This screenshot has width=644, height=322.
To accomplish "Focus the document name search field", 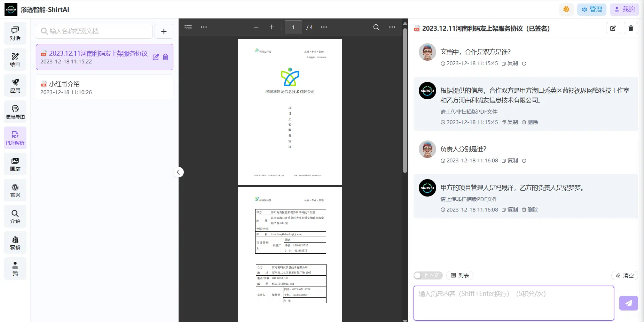I will [94, 31].
